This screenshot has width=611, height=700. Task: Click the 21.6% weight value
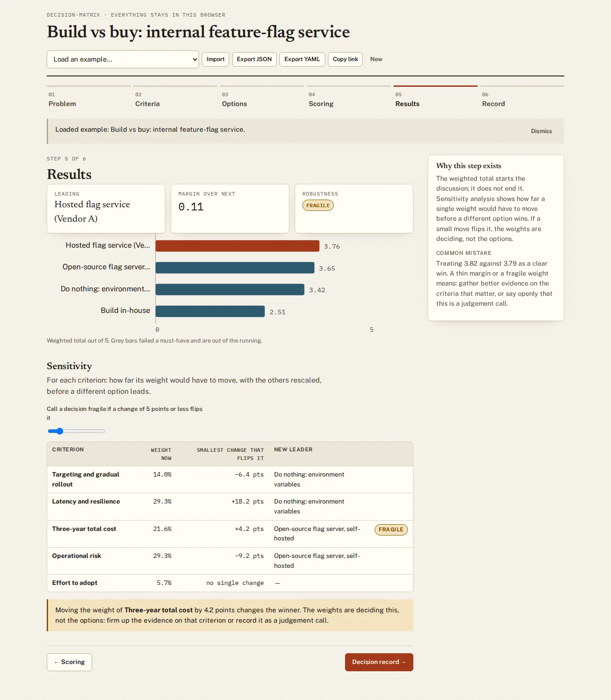[162, 529]
